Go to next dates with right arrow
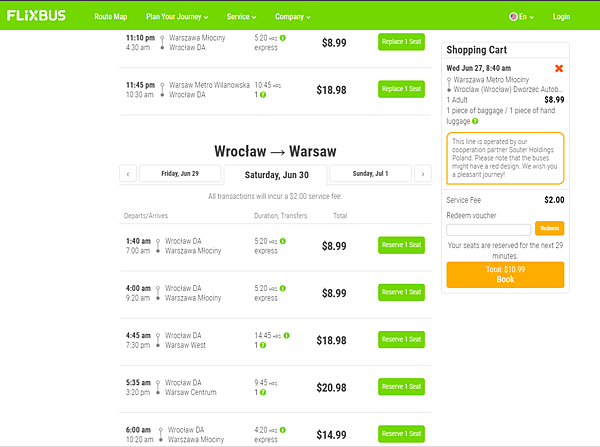The image size is (600, 447). coord(423,174)
